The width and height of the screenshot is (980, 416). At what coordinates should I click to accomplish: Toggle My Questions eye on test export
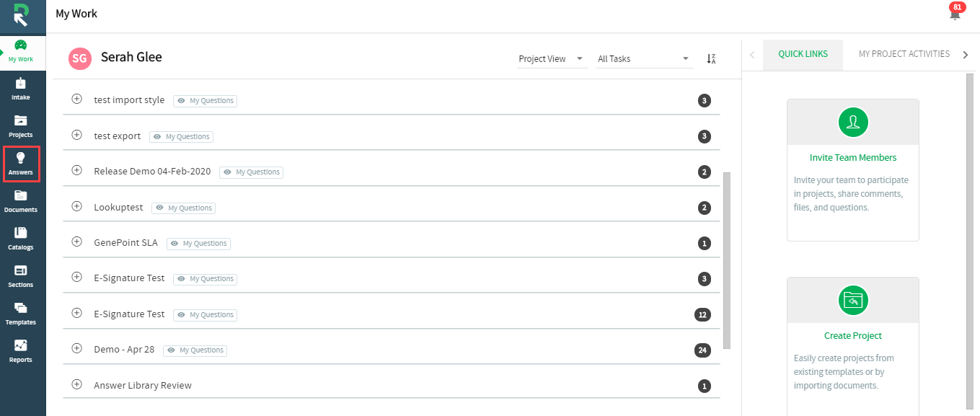[181, 136]
